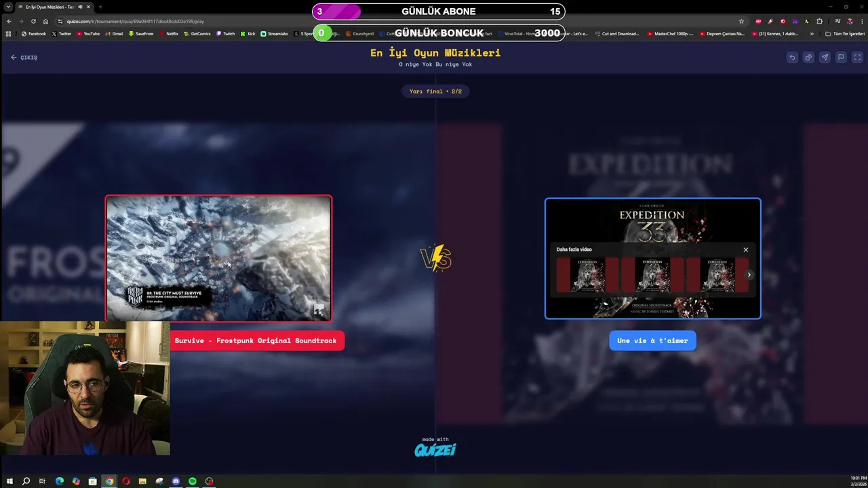Viewport: 868px width, 488px height.
Task: Open a new browser tab
Action: click(100, 7)
